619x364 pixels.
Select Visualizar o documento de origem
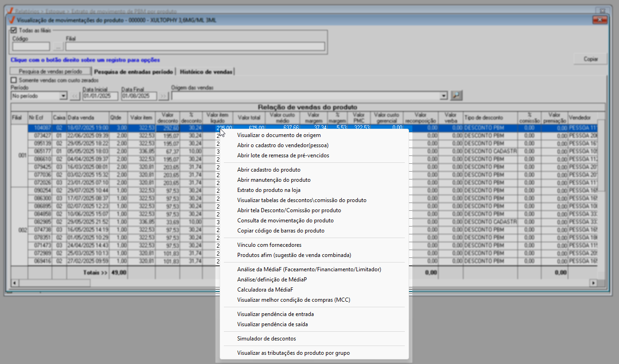click(278, 135)
